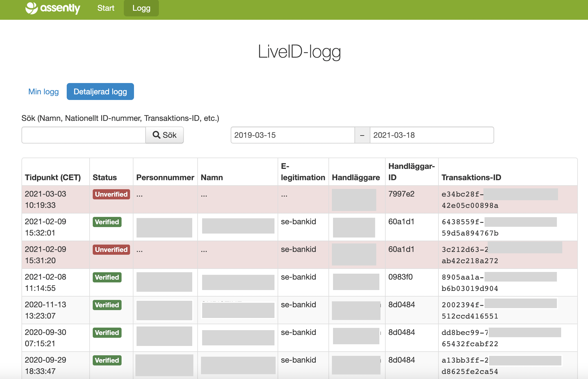Click handler ID 8d0484 in 2020-09-29 row

pyautogui.click(x=402, y=360)
